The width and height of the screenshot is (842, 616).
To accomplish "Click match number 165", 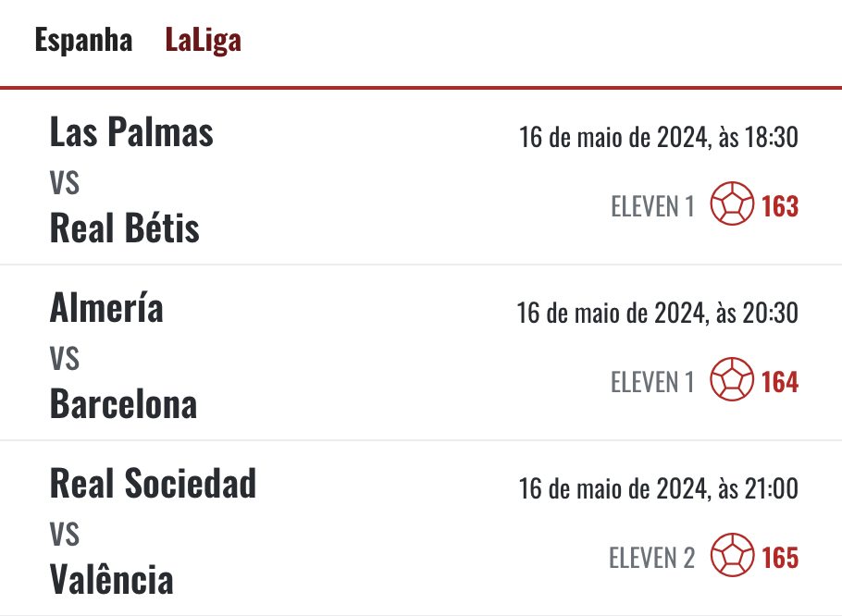I will point(780,558).
